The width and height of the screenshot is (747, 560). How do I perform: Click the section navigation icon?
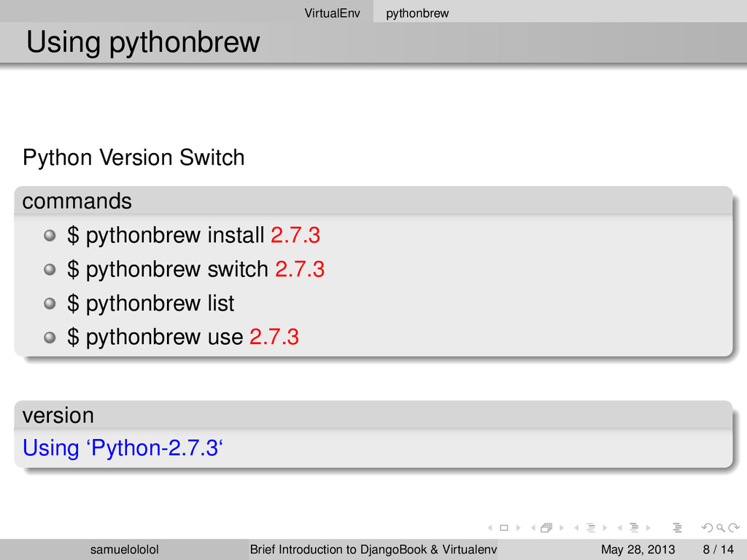tap(633, 528)
